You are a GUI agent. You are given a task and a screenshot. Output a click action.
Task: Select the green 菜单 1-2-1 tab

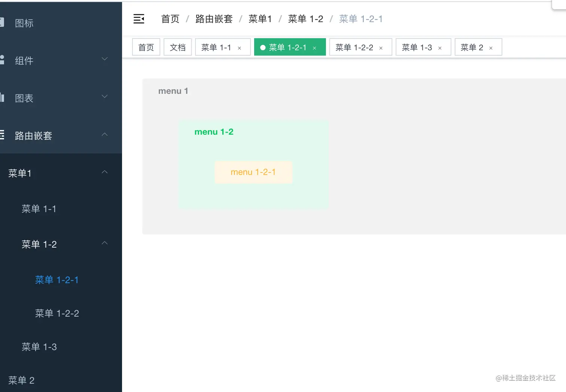tap(290, 47)
